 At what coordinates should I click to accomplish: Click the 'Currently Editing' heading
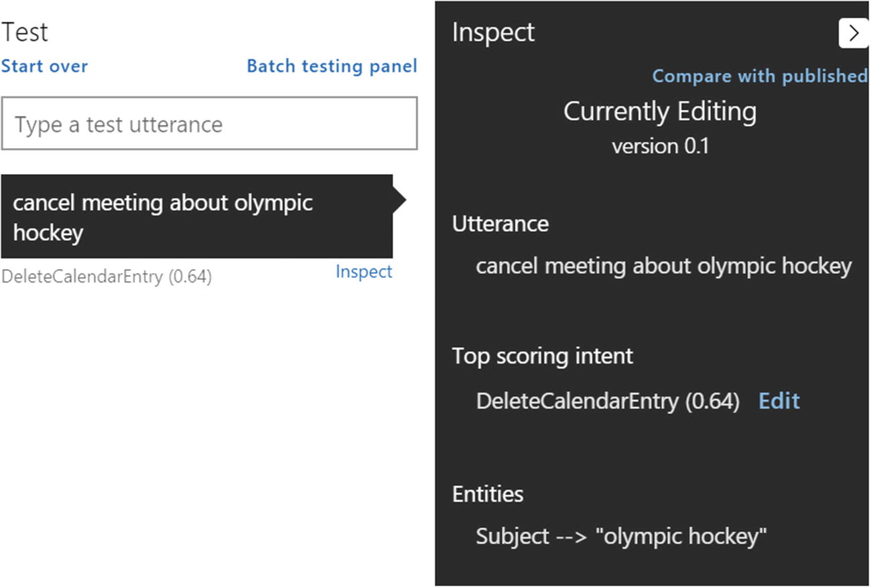pos(659,111)
